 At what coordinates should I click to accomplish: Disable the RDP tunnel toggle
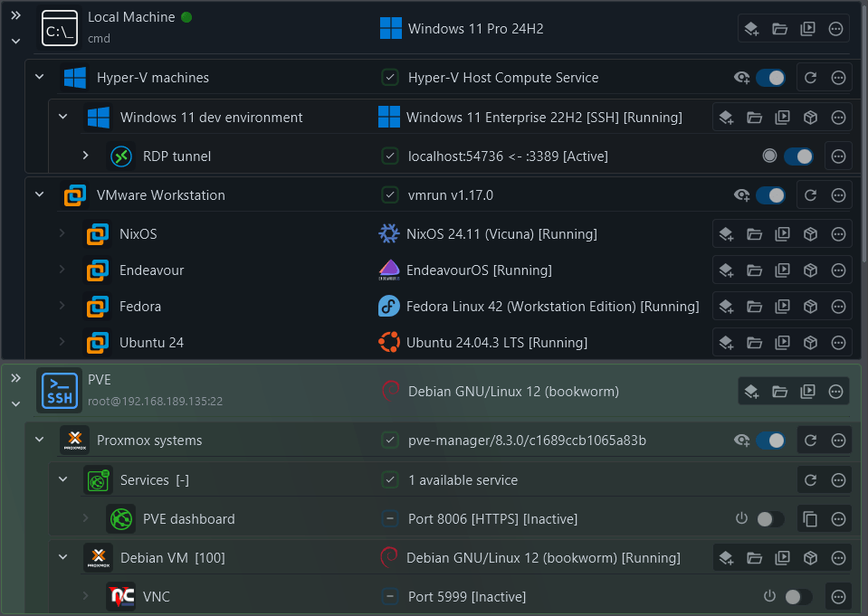798,156
